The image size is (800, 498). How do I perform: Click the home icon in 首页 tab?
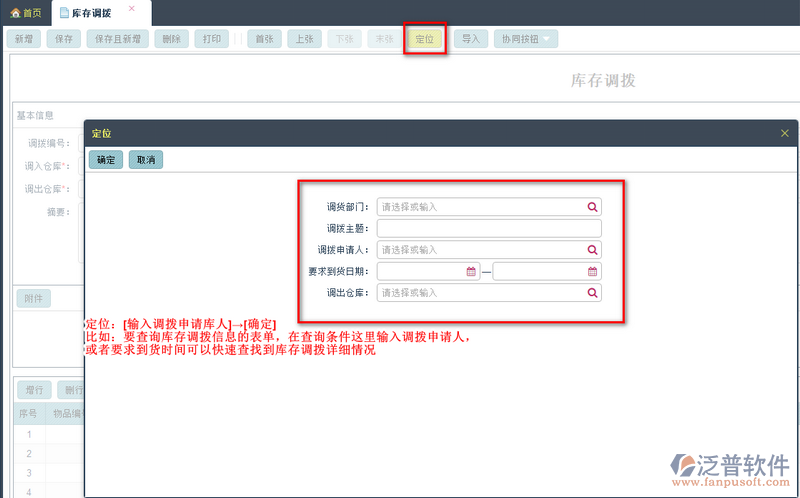pyautogui.click(x=15, y=13)
